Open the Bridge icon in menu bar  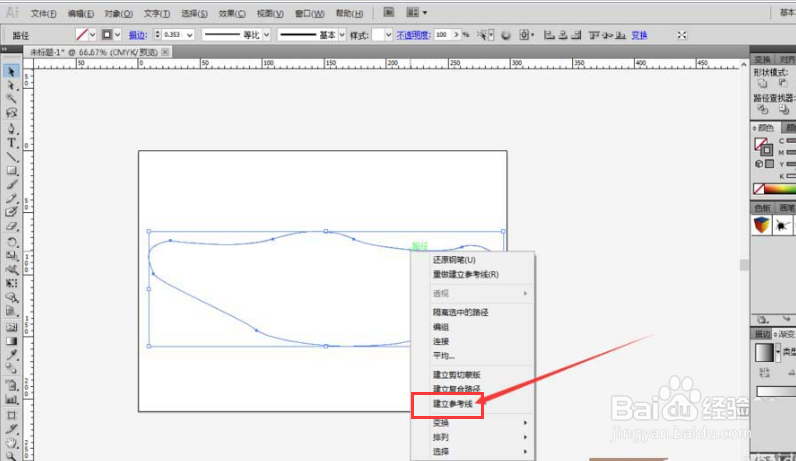[x=389, y=12]
